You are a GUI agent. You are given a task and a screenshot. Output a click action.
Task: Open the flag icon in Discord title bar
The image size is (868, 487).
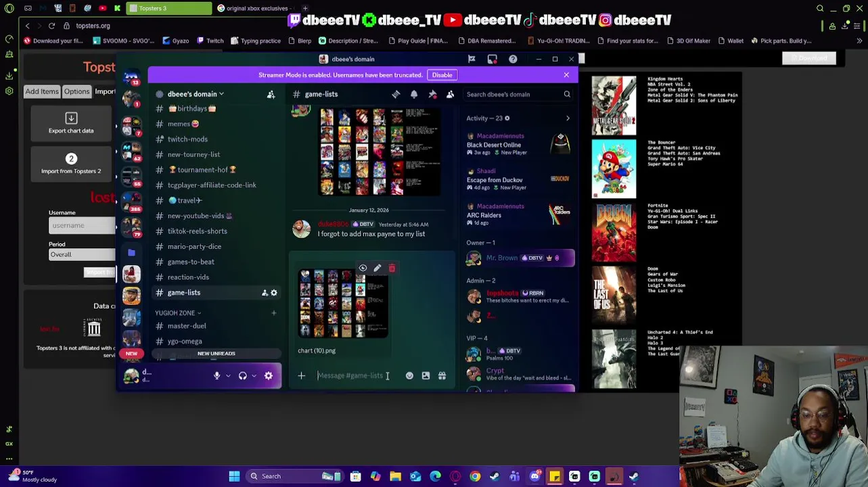472,60
